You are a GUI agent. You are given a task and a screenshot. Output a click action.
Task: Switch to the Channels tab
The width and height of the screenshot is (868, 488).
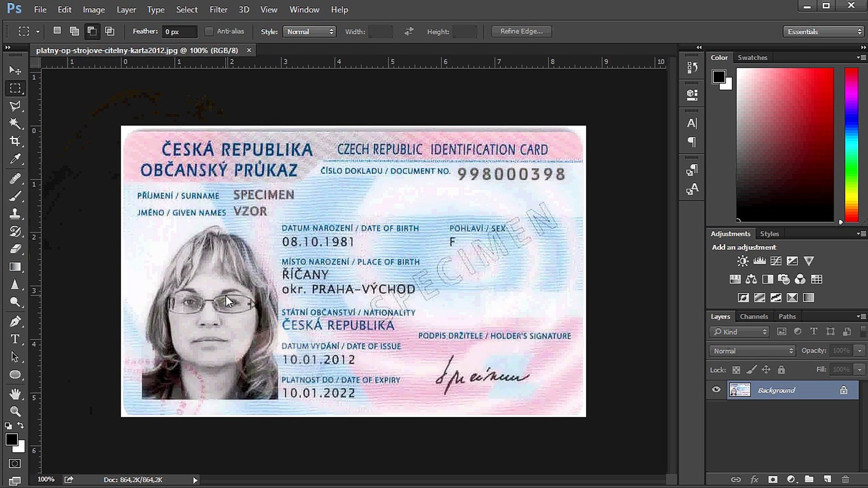click(754, 316)
